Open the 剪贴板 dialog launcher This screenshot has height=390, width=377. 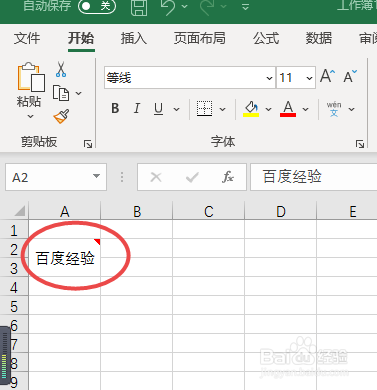click(88, 144)
